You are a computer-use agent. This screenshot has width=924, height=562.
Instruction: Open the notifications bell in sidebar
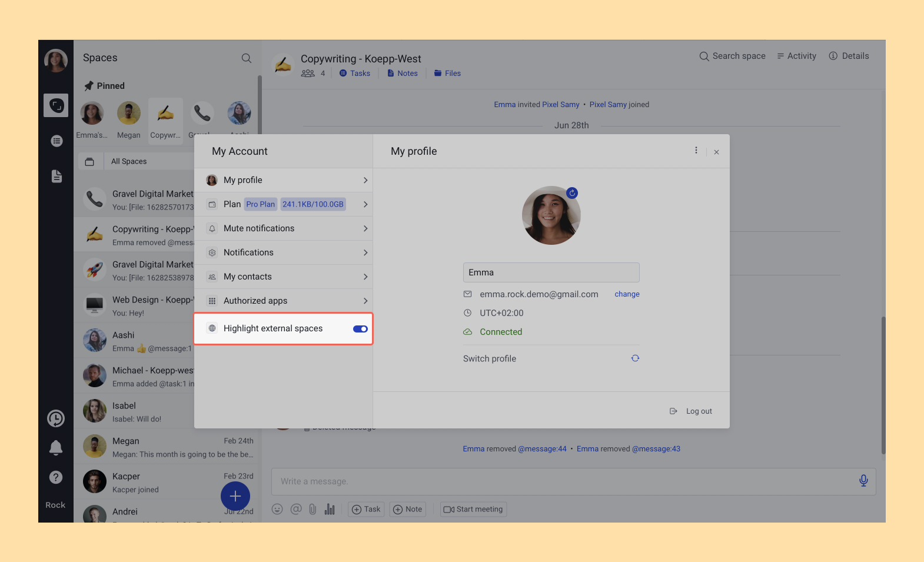tap(56, 448)
